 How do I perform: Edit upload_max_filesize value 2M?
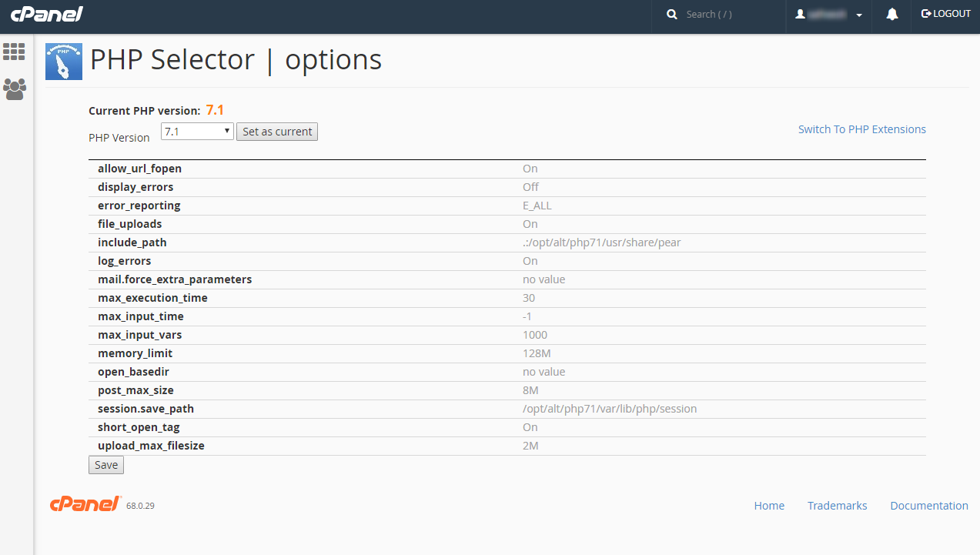530,446
